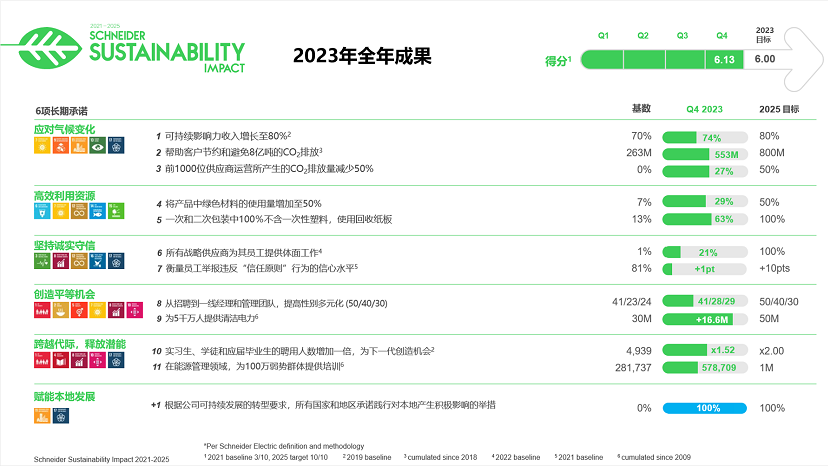This screenshot has height=466, width=828.
Task: Click the x1.52 hiring progress bar
Action: coord(705,350)
